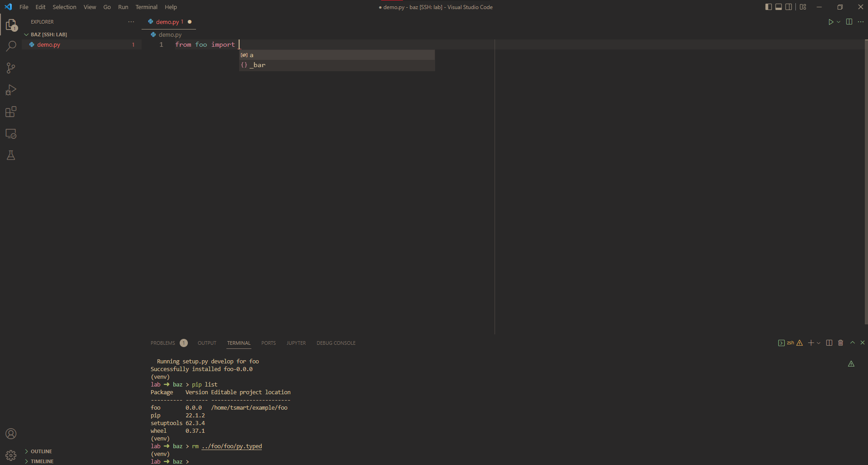Switch to the DEBUG CONSOLE tab
This screenshot has height=465, width=868.
tap(336, 343)
